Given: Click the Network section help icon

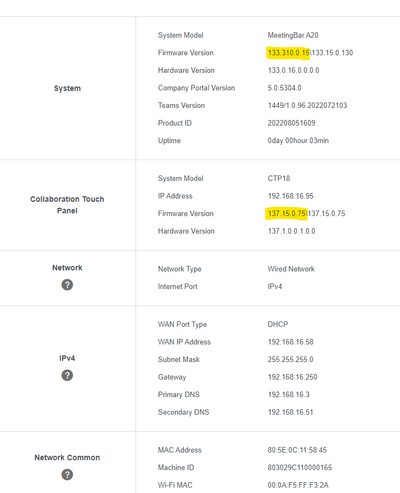Looking at the screenshot, I should [x=67, y=285].
